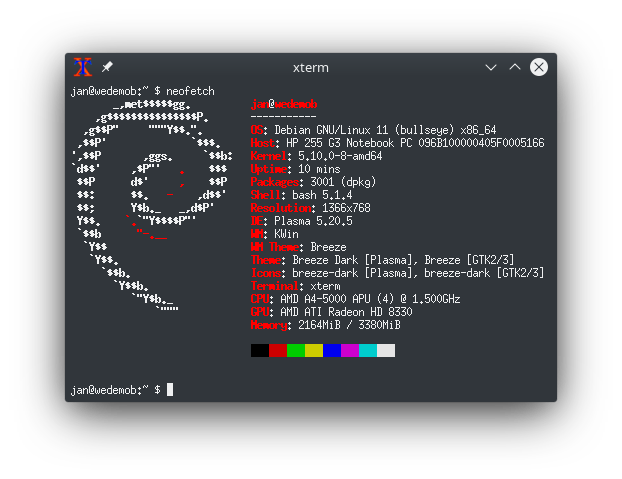Click the Uptime line 10 mins
622x479 pixels.
tap(296, 169)
